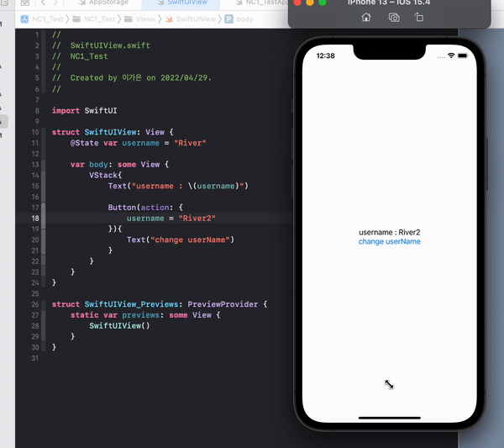The height and width of the screenshot is (448, 504).
Task: Open the related items grid icon
Action: [x=24, y=3]
